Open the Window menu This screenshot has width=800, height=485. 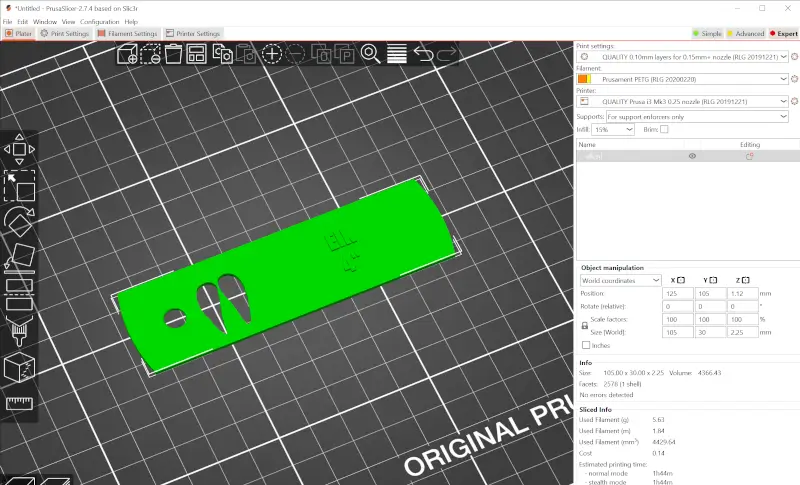pyautogui.click(x=45, y=22)
